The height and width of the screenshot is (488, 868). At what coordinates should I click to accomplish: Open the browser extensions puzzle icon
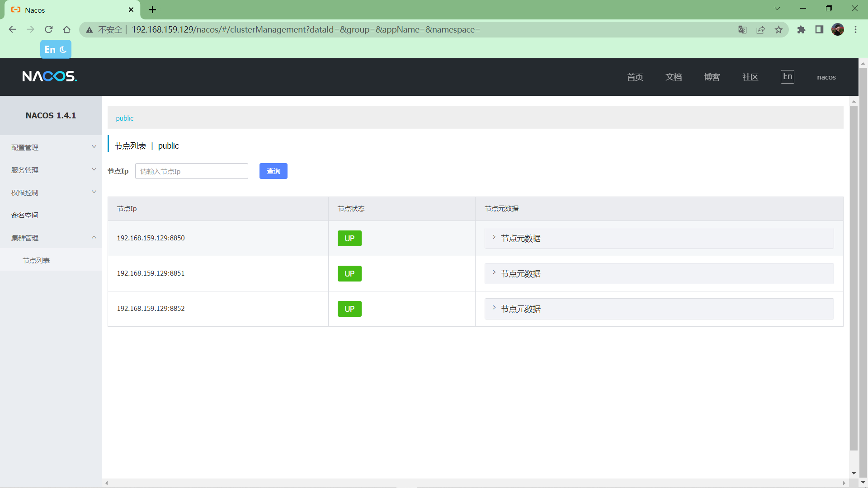801,29
